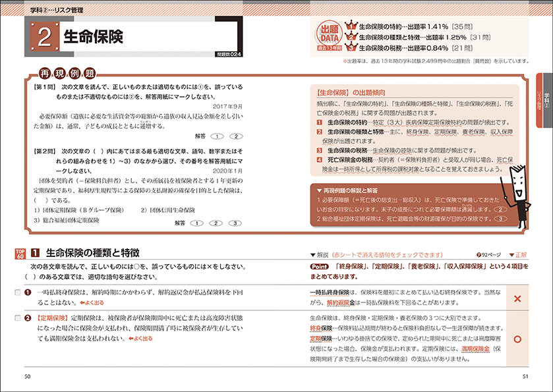The width and height of the screenshot is (553, 392).
Task: Click the red × answer mark
Action: pos(517,298)
